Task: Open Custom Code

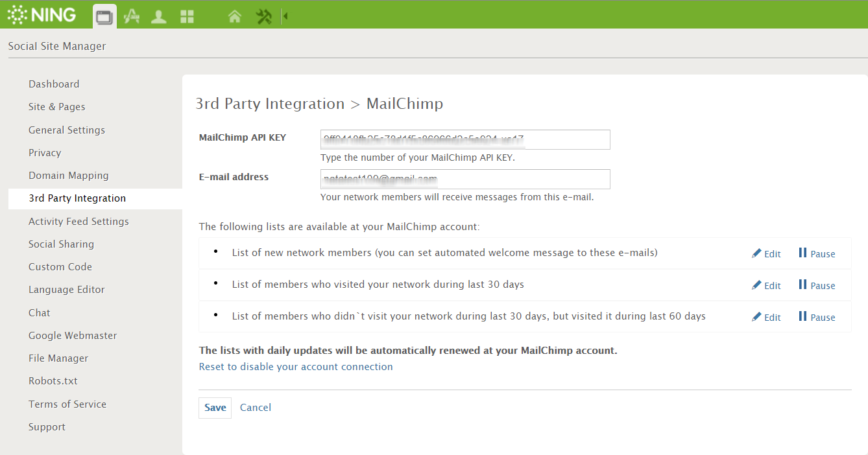Action: coord(60,267)
